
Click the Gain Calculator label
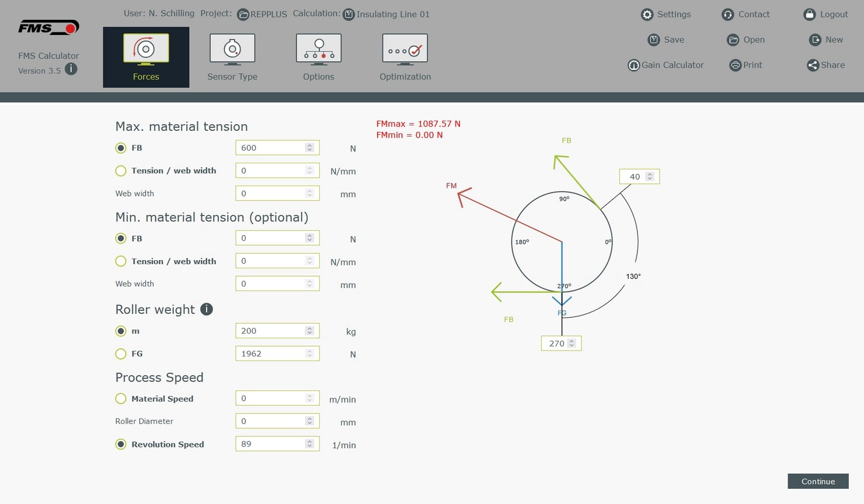(673, 65)
